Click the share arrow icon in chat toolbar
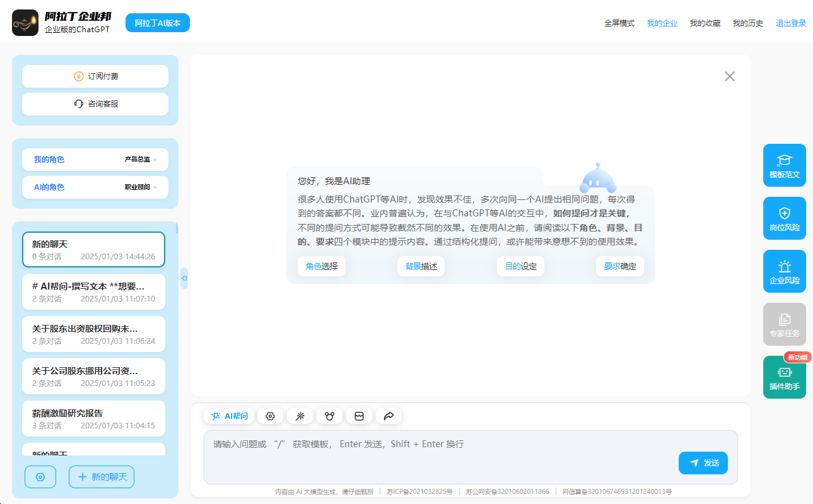 [389, 416]
